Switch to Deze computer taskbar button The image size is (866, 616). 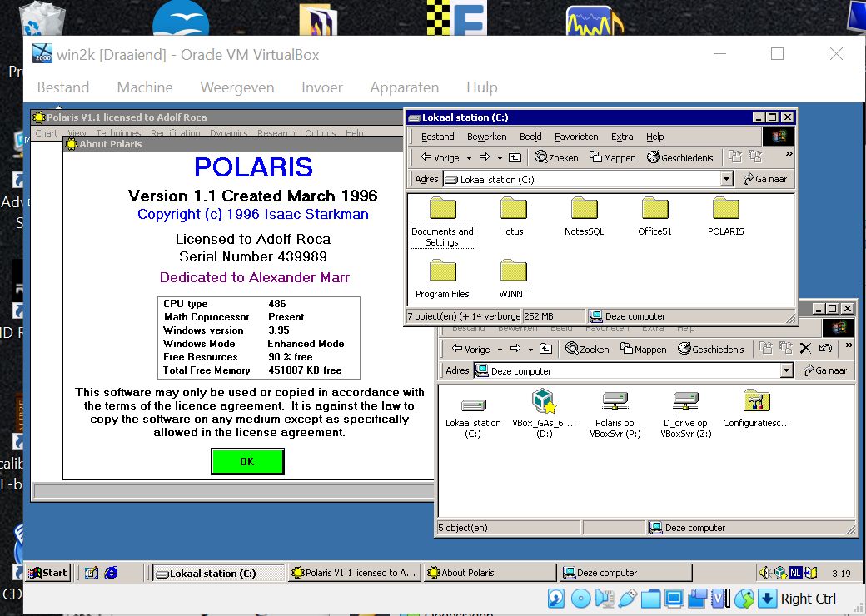(625, 573)
